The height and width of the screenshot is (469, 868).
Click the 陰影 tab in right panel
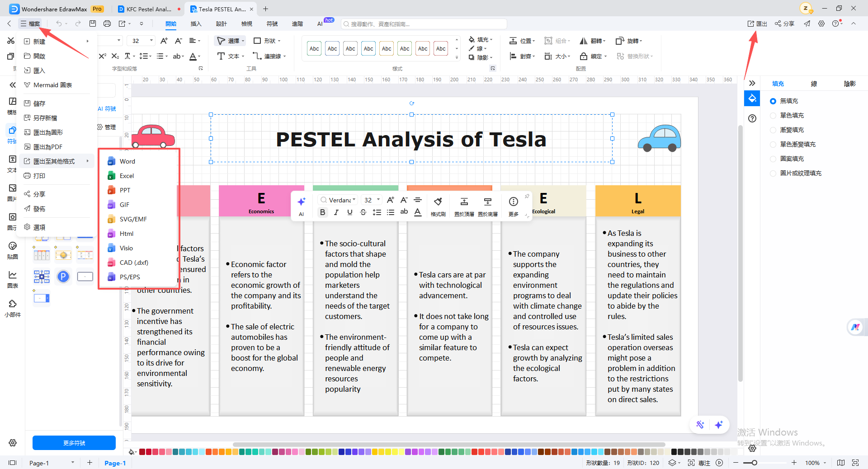(850, 84)
